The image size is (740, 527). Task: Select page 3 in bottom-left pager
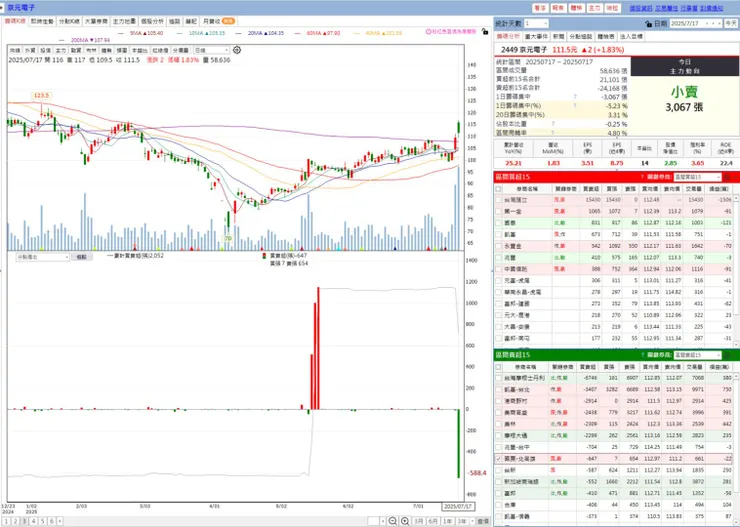(x=25, y=521)
